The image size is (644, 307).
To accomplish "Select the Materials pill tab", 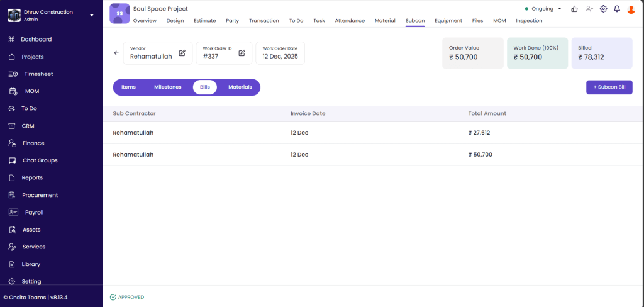I will coord(240,87).
